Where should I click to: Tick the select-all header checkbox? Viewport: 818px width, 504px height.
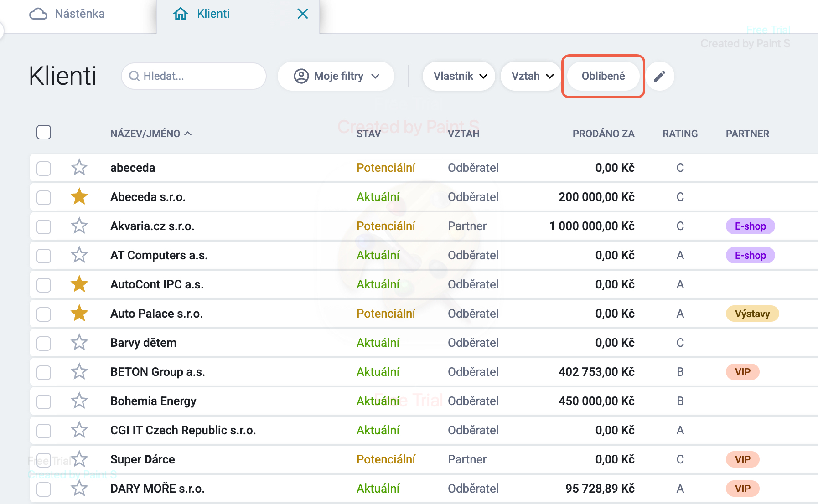(44, 132)
